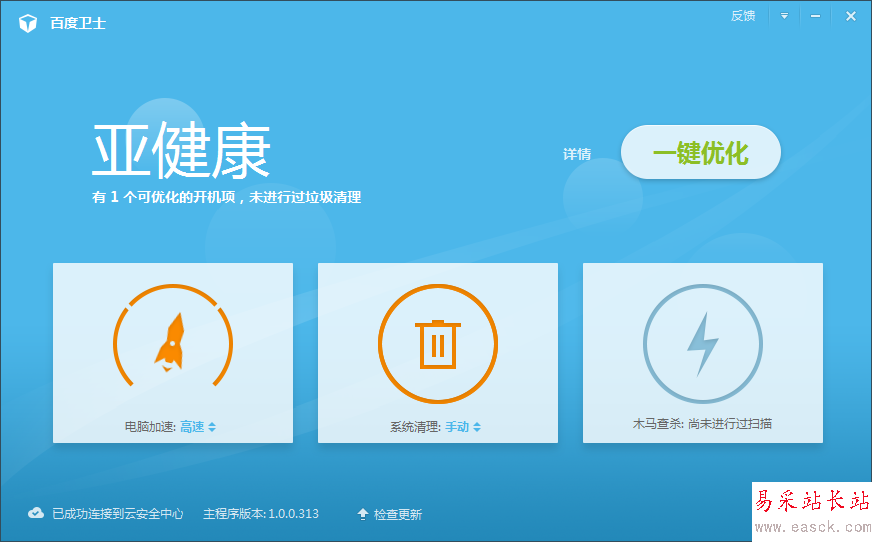Minimize the Baidu Guard window
This screenshot has width=872, height=542.
pyautogui.click(x=815, y=16)
